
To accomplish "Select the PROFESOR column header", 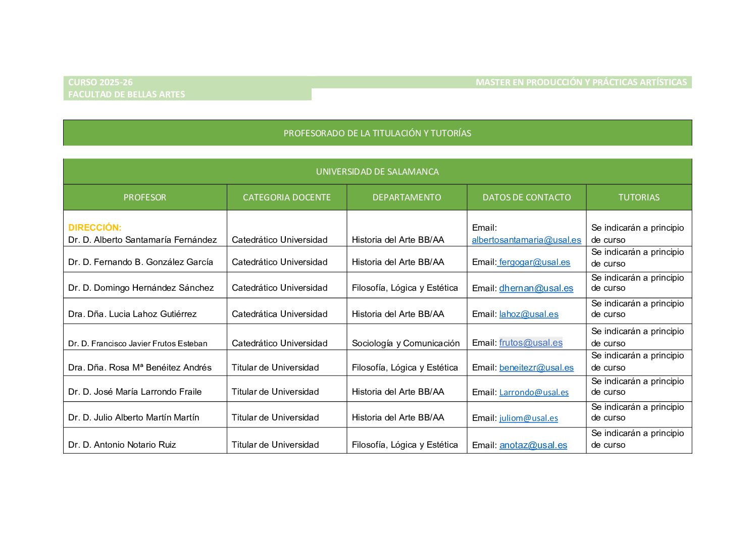I will 145,197.
